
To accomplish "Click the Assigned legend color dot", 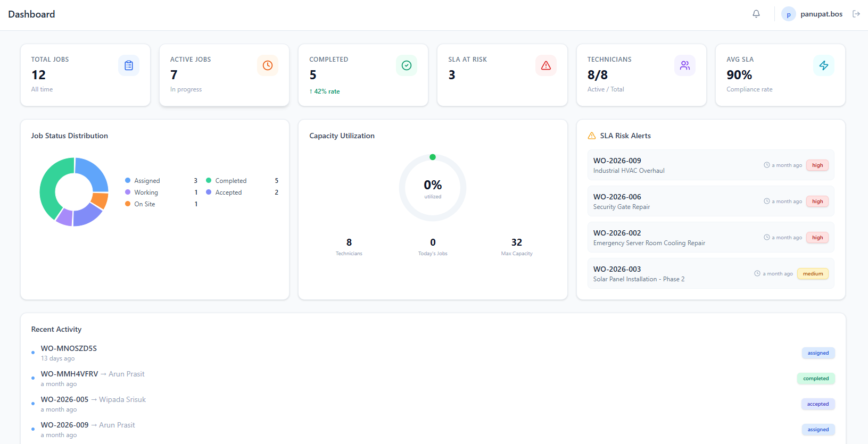I will [x=128, y=181].
